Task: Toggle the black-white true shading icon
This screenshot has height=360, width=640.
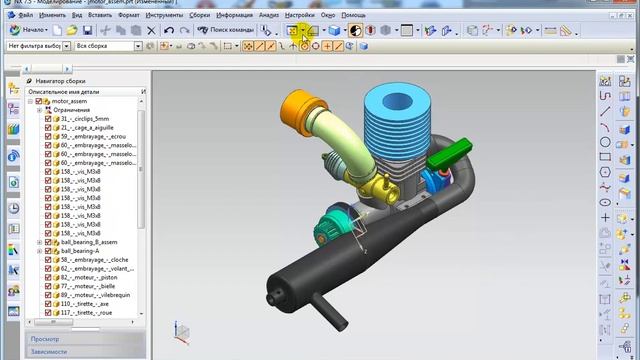Action: 355,30
